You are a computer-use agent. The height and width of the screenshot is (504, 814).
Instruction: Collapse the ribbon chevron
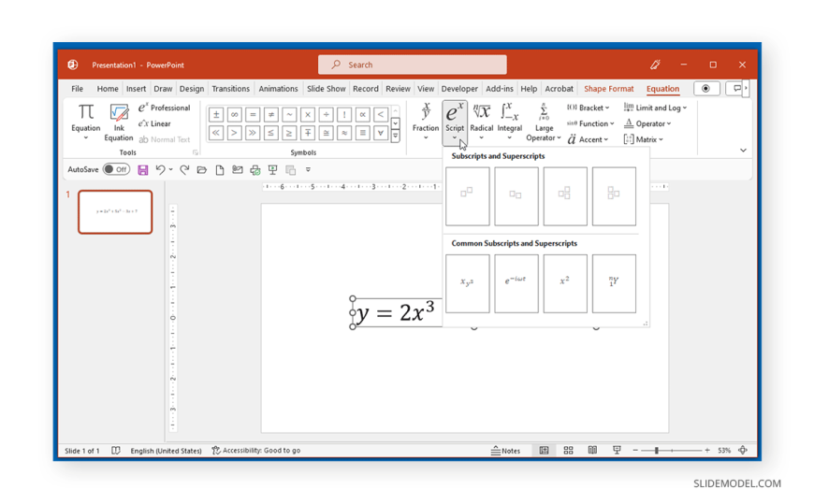coord(743,150)
